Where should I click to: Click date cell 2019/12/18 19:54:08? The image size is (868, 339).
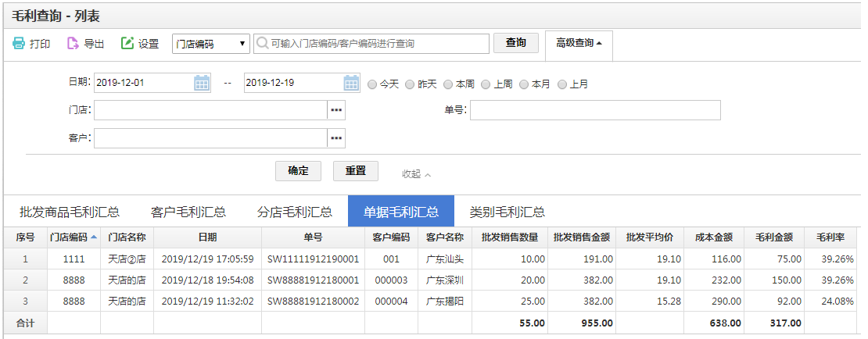point(207,280)
